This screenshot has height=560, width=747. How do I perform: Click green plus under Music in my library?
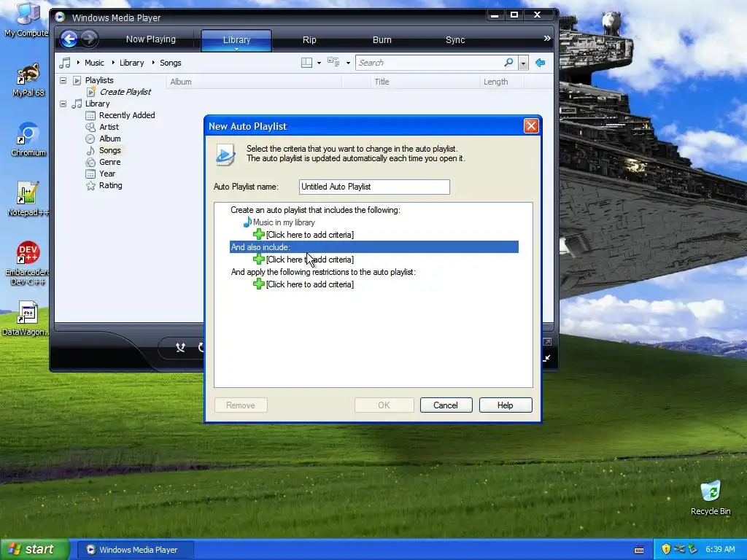[259, 234]
